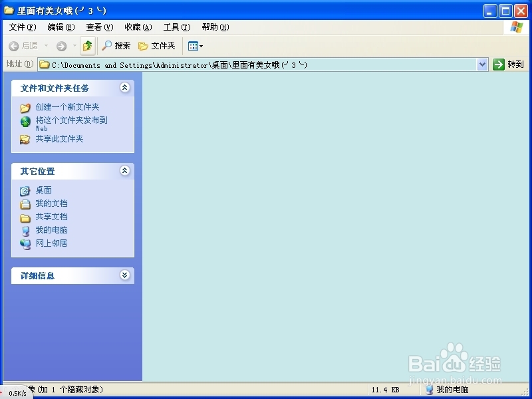The height and width of the screenshot is (399, 532).
Task: Open the Search (搜索) toolbar button
Action: (x=116, y=45)
